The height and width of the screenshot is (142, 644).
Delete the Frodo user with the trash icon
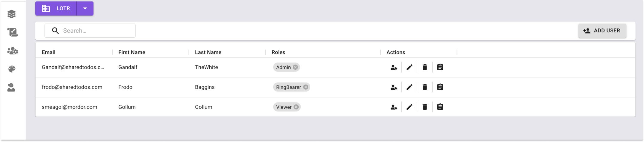tap(424, 87)
